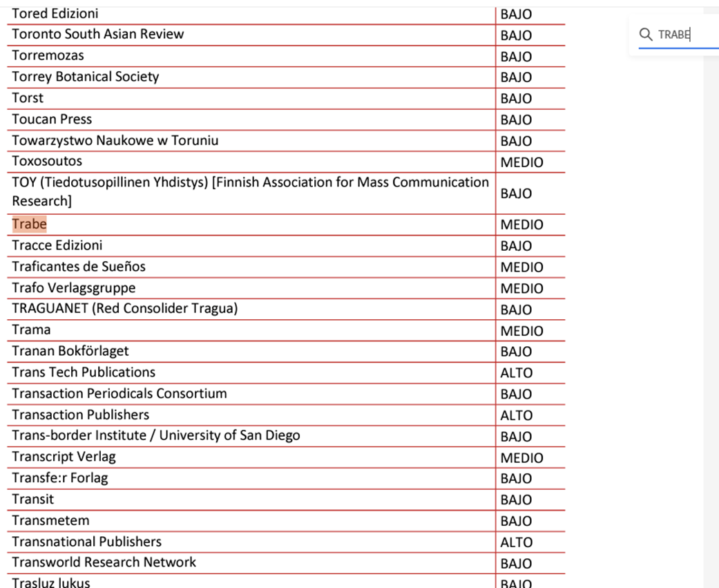Click the highlighted Trabe search result

click(30, 225)
